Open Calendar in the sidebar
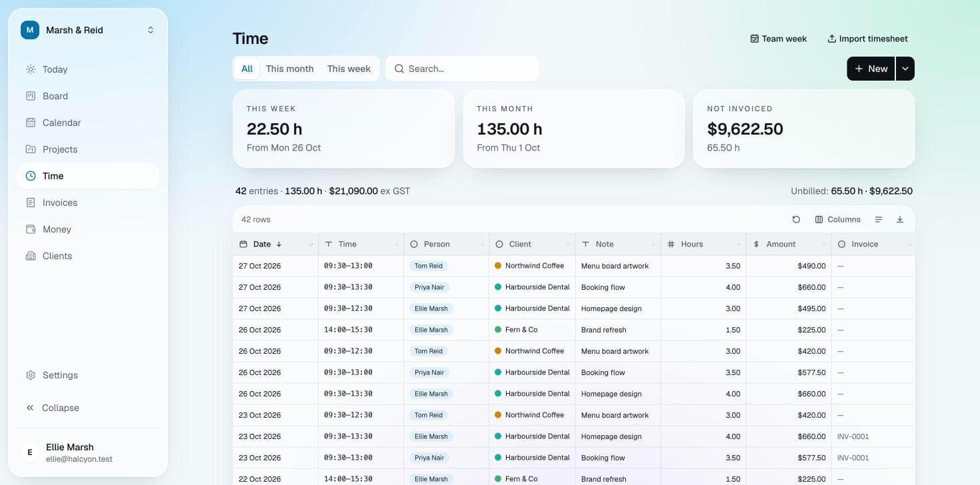The width and height of the screenshot is (980, 485). pyautogui.click(x=88, y=123)
